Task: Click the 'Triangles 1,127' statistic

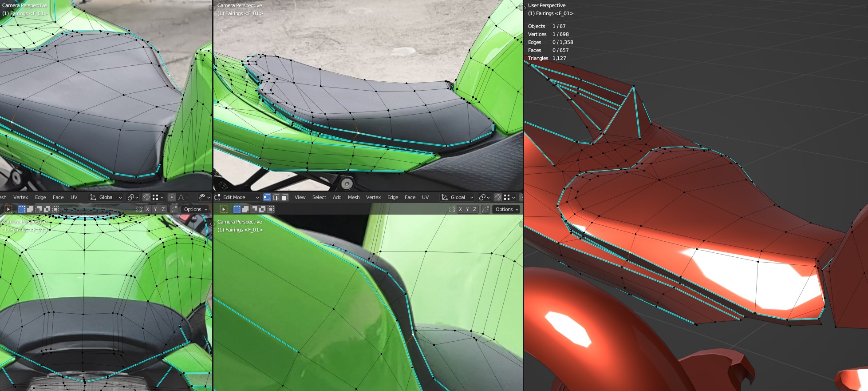Action: coord(547,58)
